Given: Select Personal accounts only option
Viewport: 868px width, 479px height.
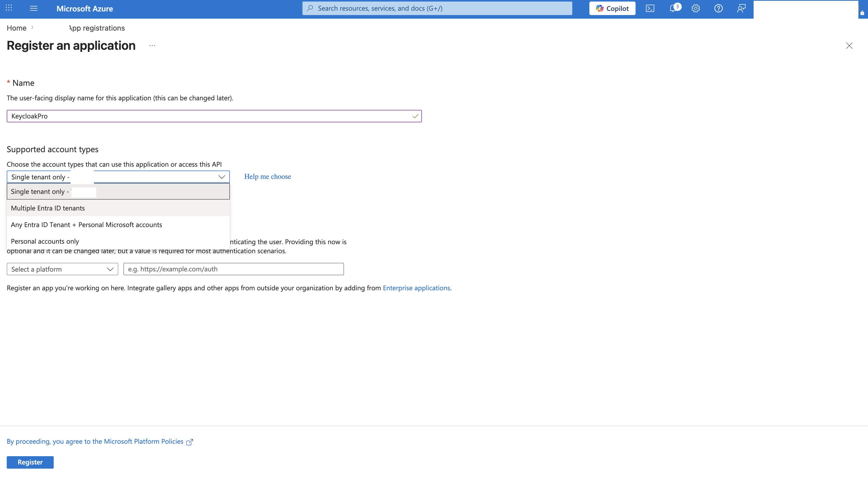Looking at the screenshot, I should click(118, 241).
